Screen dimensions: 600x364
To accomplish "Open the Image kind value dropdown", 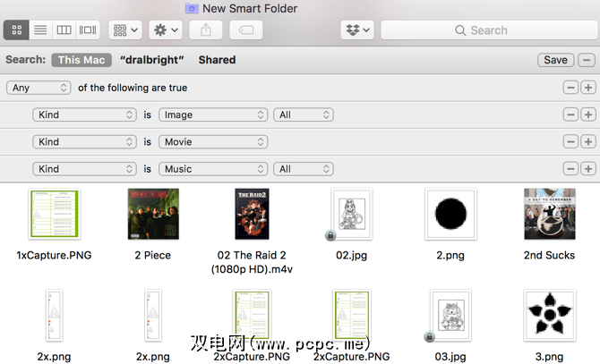I will coord(213,115).
